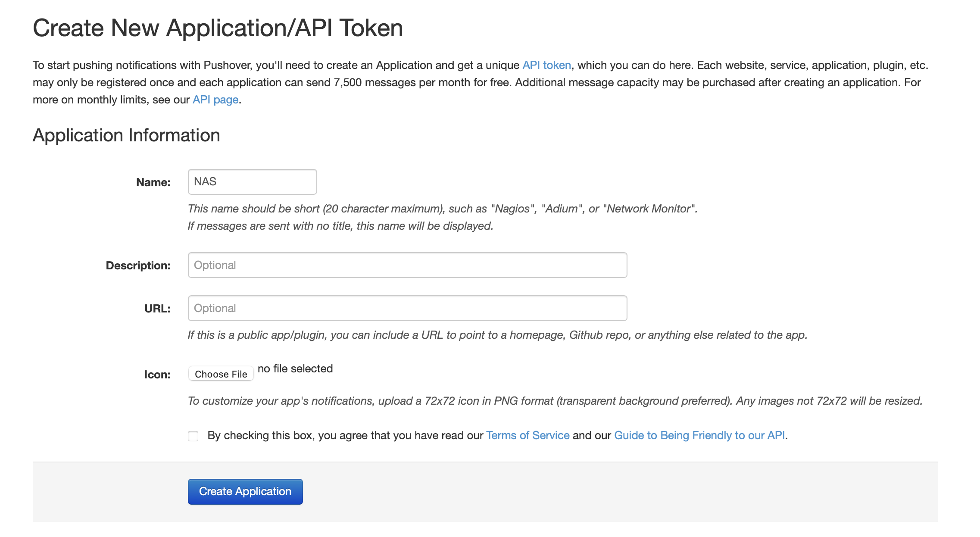980x537 pixels.
Task: Click the API token link
Action: click(546, 65)
